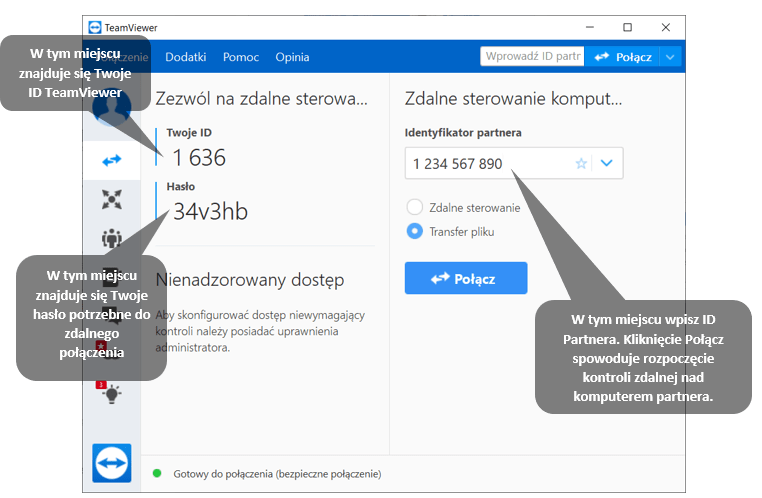
Task: Select the Zdalne sterowanie radio button
Action: pos(415,207)
